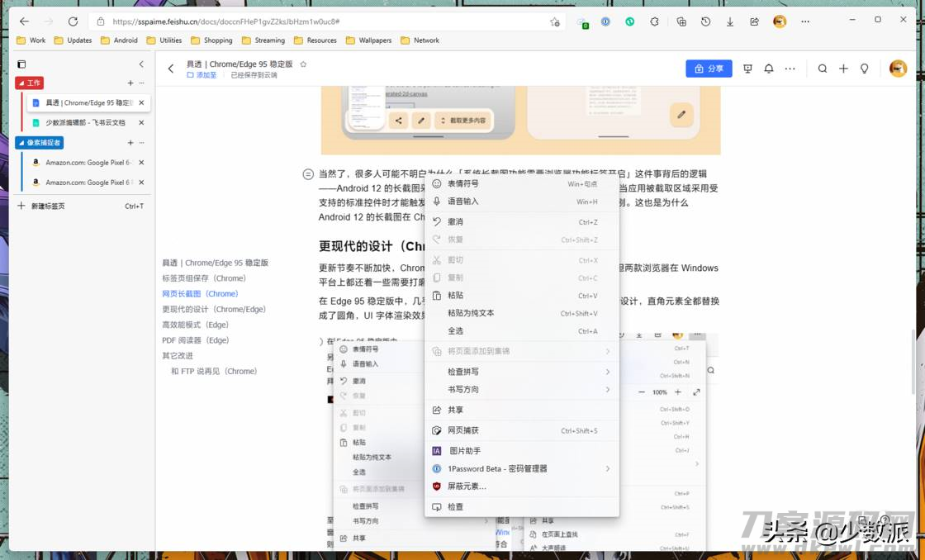
Task: Jump to outline item PDF 阅读器 (Edge)
Action: [x=195, y=340]
